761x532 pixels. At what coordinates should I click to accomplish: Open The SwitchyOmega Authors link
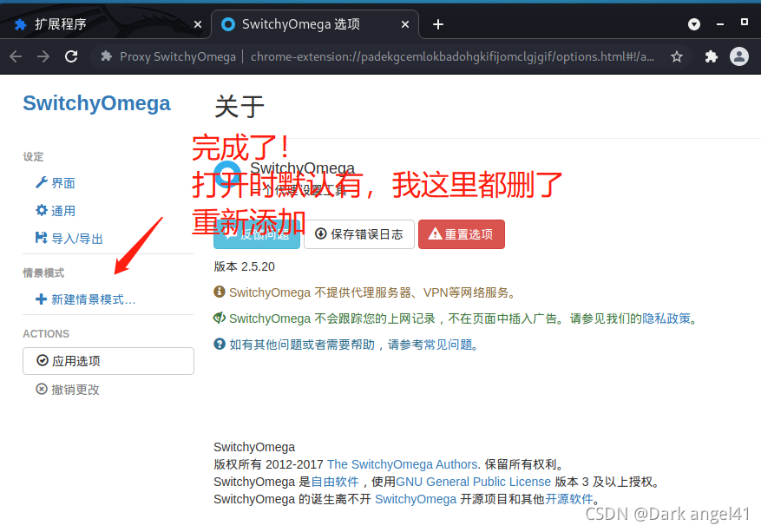pyautogui.click(x=403, y=464)
